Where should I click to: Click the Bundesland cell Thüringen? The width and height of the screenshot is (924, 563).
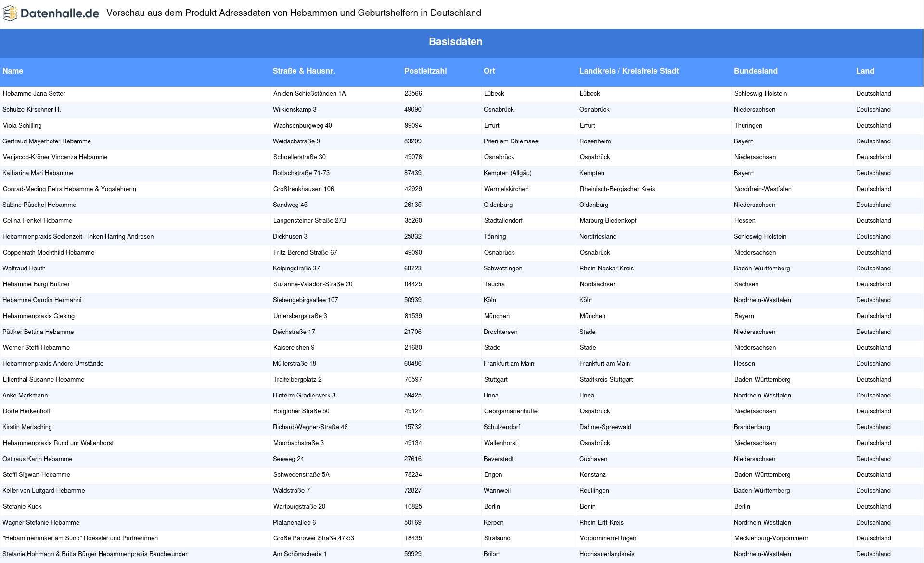(x=748, y=126)
